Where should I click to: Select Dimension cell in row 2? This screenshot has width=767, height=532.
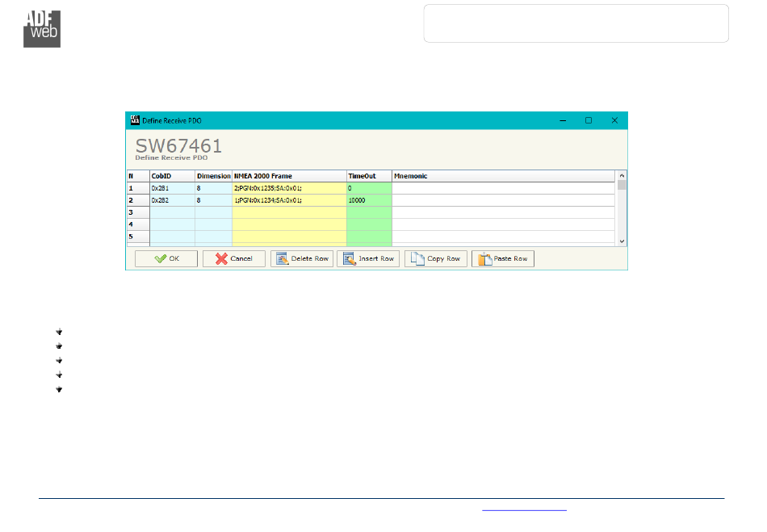[213, 200]
